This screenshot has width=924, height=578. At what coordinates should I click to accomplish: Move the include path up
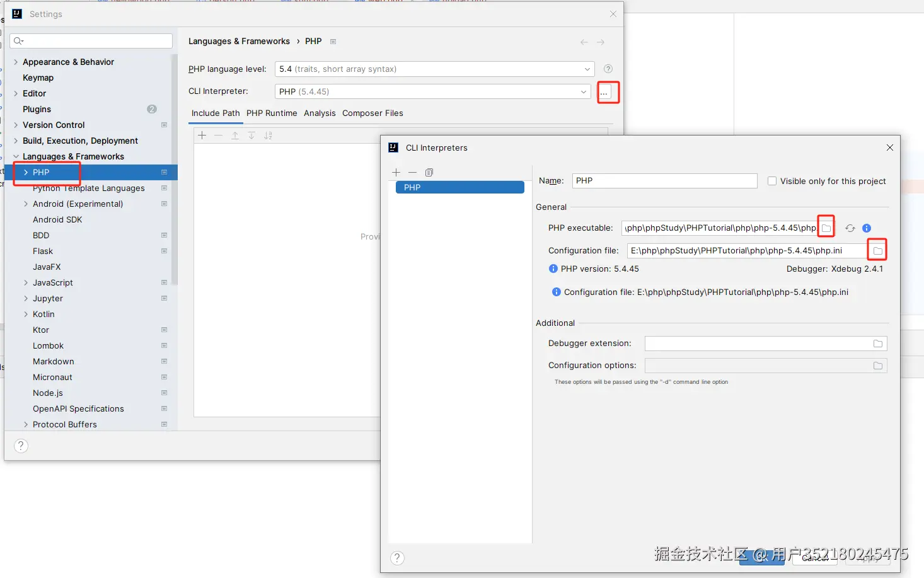pyautogui.click(x=235, y=135)
